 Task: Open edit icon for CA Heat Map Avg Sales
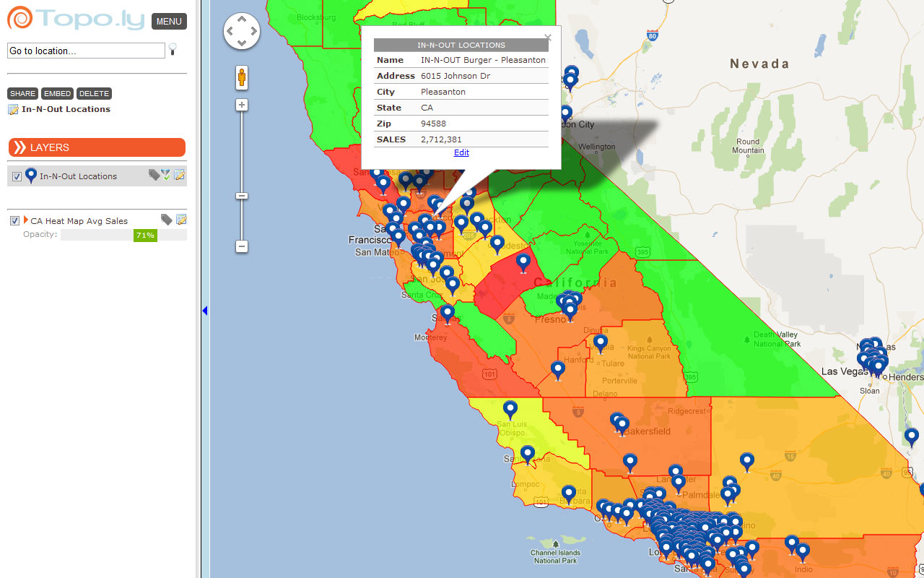pyautogui.click(x=181, y=220)
